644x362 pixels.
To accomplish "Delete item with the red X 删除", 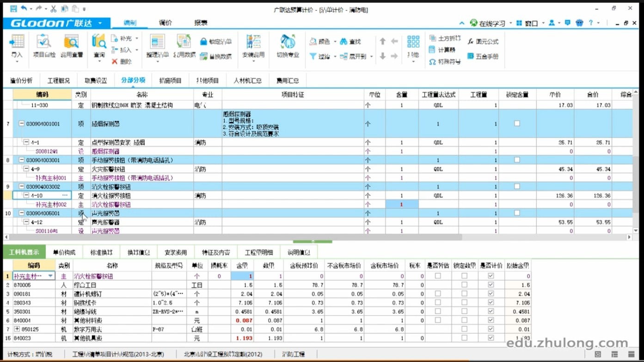I will (122, 61).
